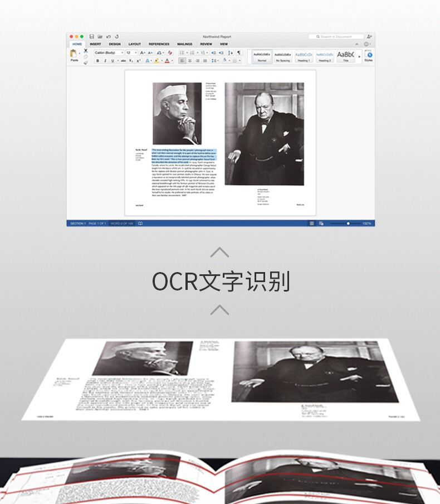Viewport: 440px width, 504px height.
Task: Click the Open folder icon in title bar
Action: tap(100, 37)
